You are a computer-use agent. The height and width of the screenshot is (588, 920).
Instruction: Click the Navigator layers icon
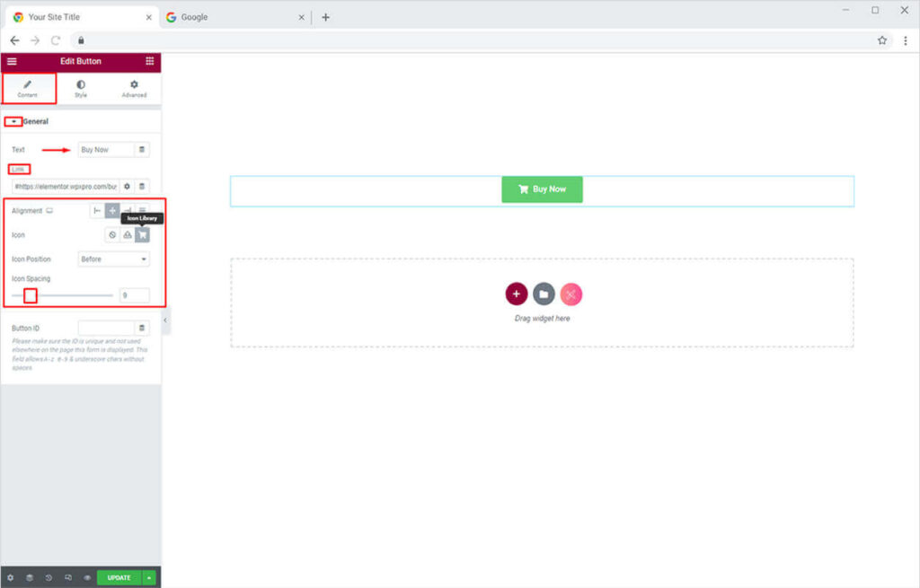(29, 578)
